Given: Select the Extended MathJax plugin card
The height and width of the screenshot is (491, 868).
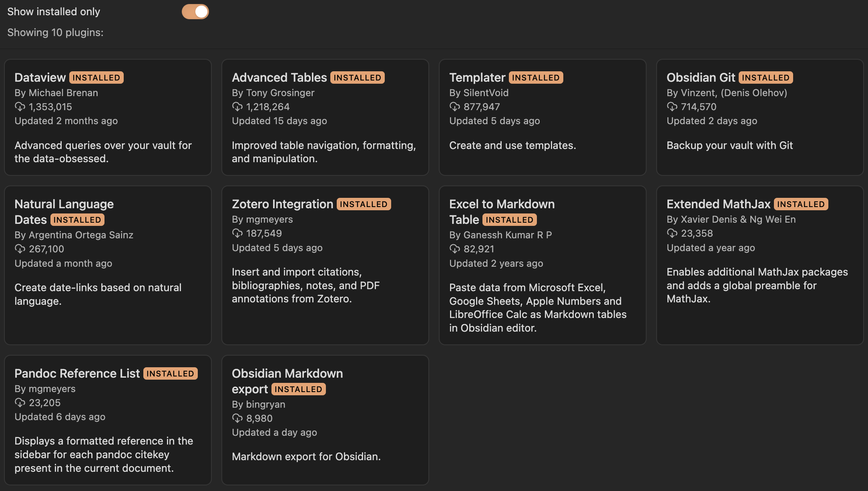Looking at the screenshot, I should click(760, 265).
